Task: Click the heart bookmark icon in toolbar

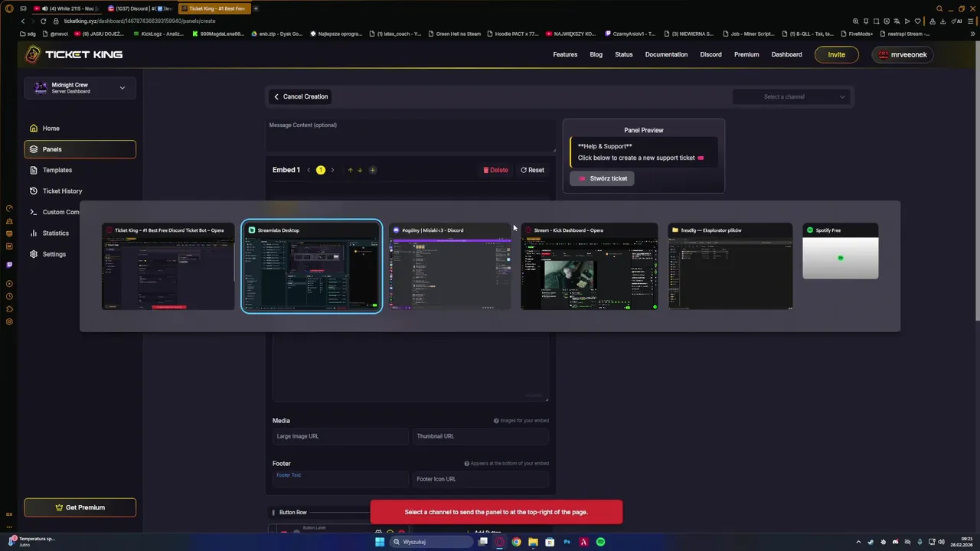Action: [918, 21]
